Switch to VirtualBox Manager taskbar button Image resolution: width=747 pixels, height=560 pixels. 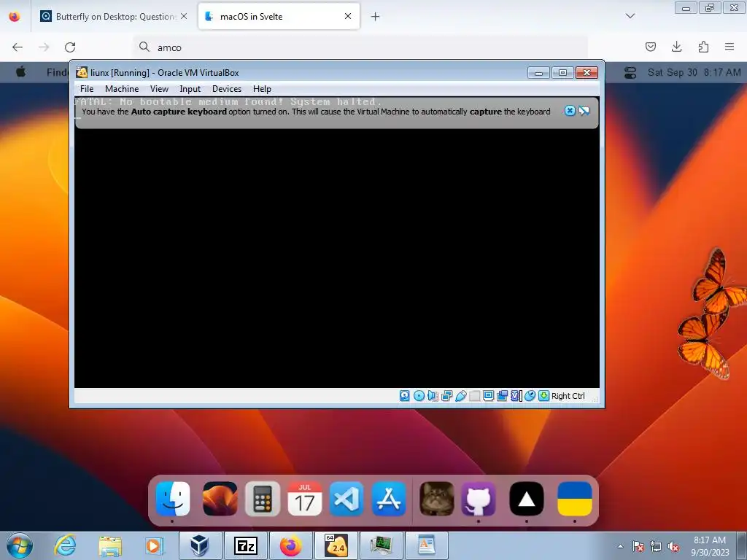tap(200, 545)
